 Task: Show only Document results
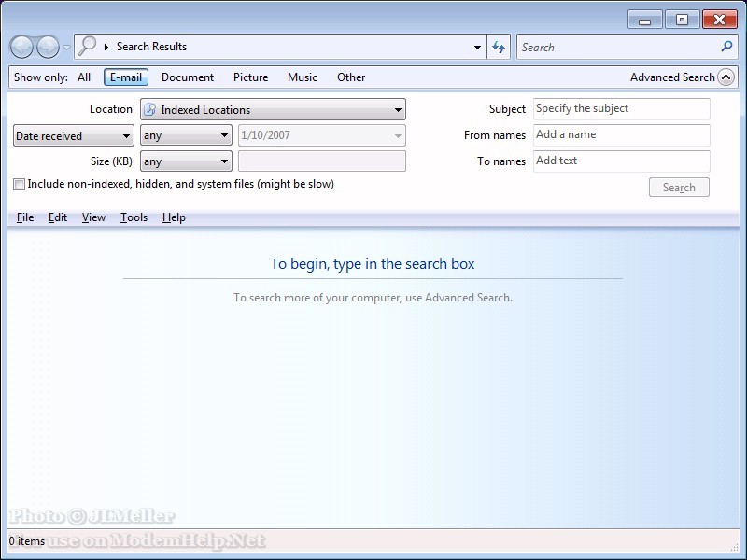tap(187, 77)
